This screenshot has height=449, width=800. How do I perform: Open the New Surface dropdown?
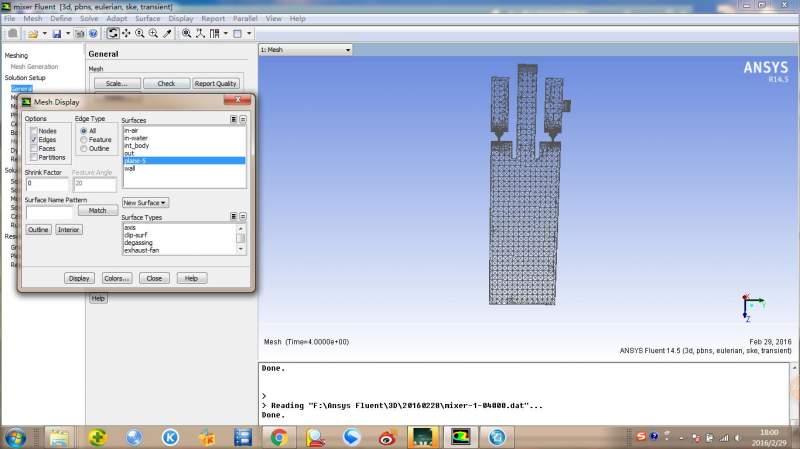[145, 203]
